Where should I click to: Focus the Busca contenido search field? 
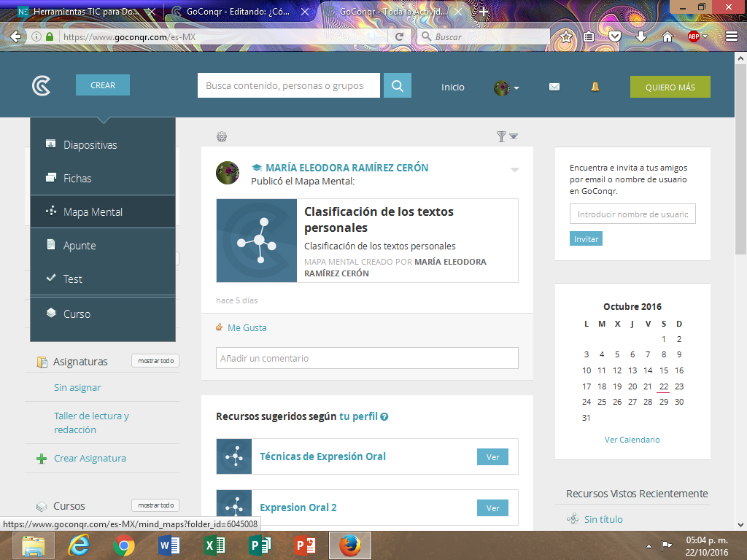pyautogui.click(x=289, y=86)
